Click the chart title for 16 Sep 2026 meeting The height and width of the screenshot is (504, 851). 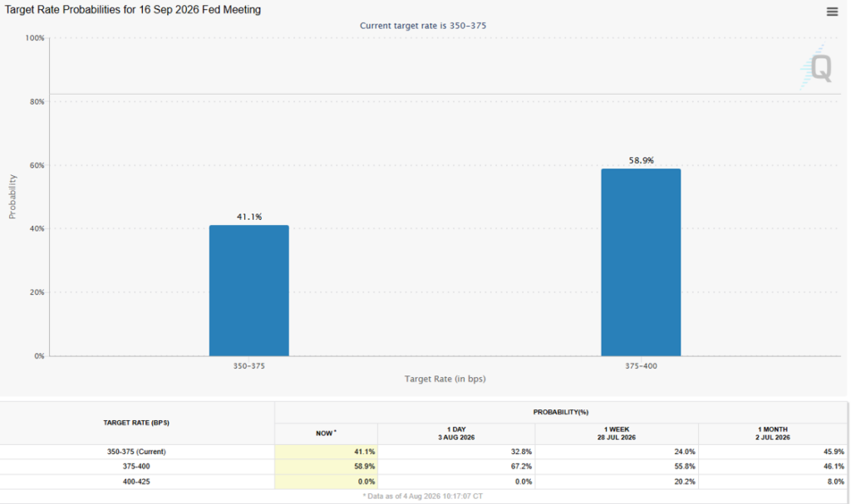pos(132,10)
